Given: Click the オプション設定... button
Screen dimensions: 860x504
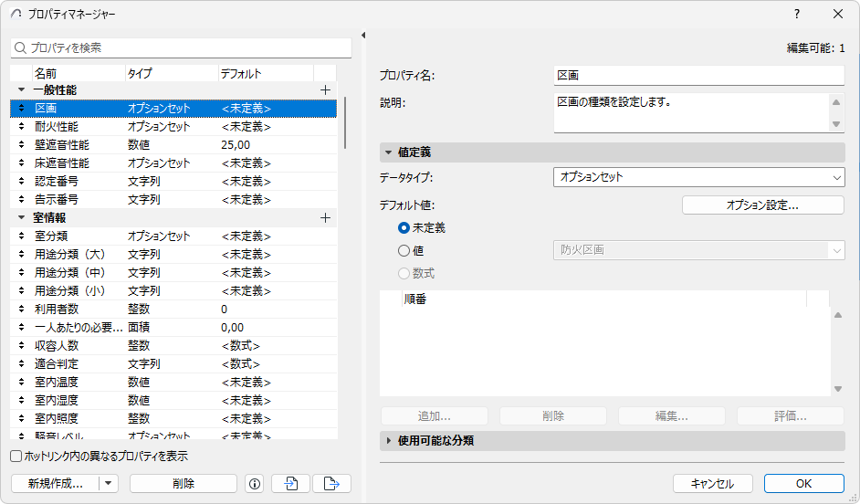Looking at the screenshot, I should pyautogui.click(x=763, y=205).
